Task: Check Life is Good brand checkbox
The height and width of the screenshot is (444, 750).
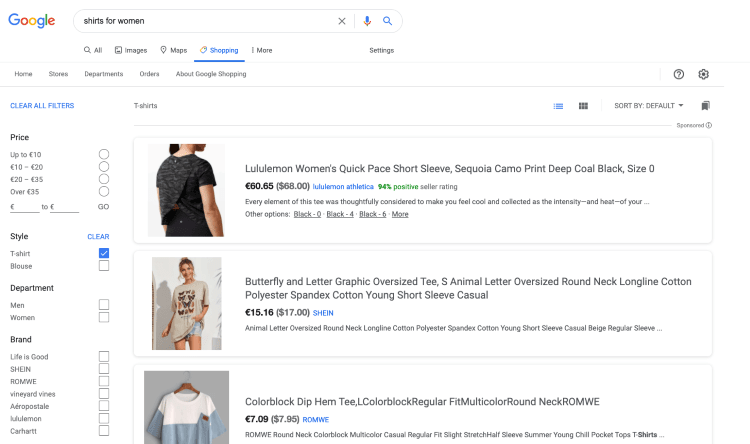Action: [104, 356]
